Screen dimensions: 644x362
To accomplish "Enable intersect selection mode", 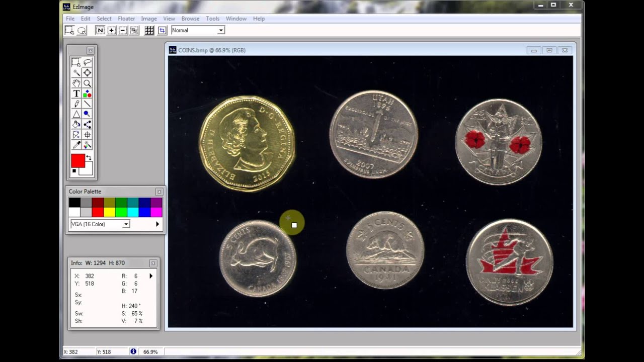I will pyautogui.click(x=134, y=30).
